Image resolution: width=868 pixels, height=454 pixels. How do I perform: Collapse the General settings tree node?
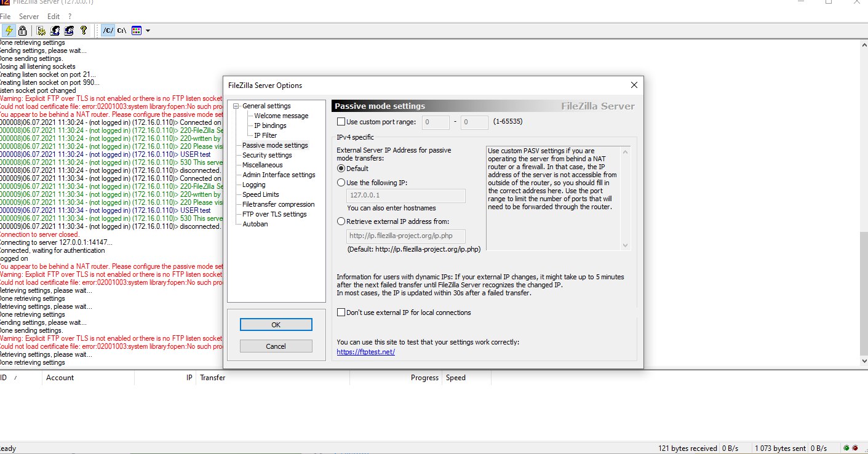(x=237, y=106)
